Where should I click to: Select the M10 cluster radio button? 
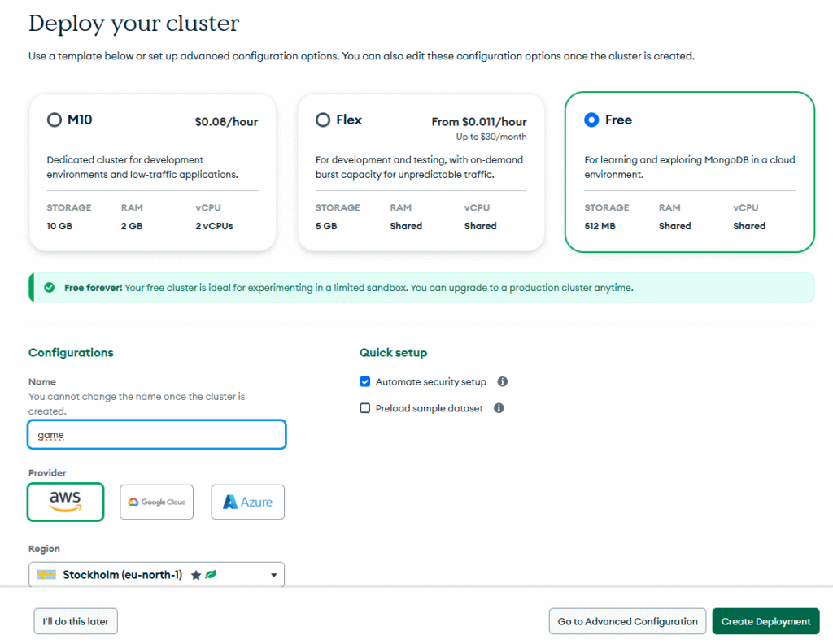coord(55,120)
